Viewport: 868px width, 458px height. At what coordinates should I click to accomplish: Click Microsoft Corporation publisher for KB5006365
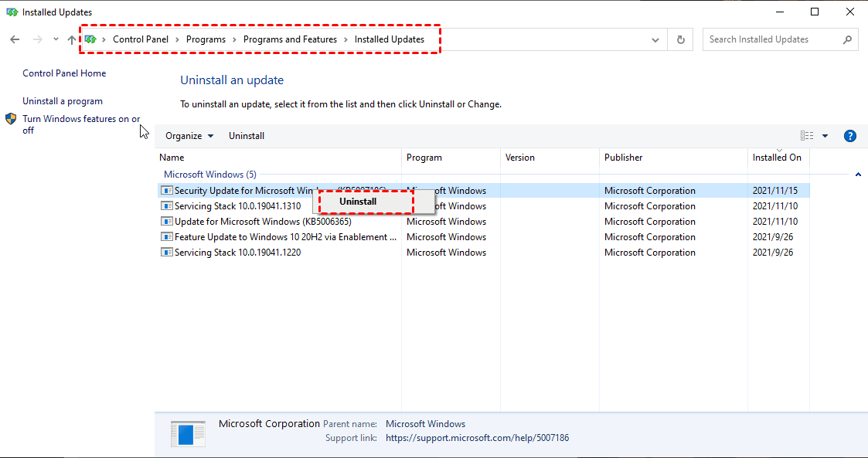(x=650, y=221)
